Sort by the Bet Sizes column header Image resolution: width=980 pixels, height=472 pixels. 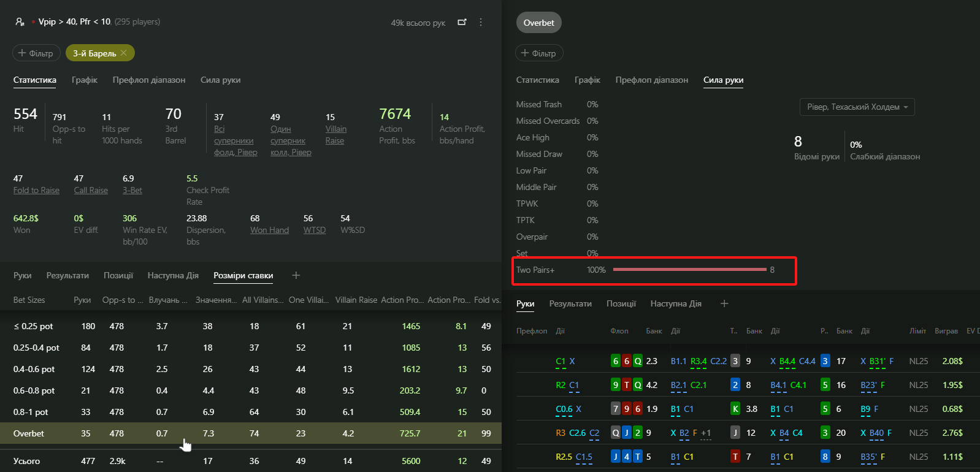[x=29, y=300]
